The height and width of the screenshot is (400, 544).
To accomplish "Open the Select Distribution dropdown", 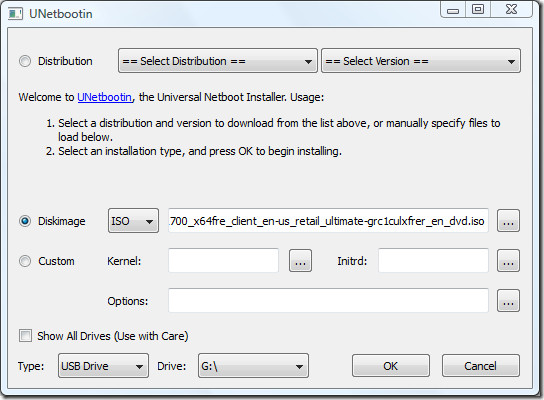I will [218, 61].
